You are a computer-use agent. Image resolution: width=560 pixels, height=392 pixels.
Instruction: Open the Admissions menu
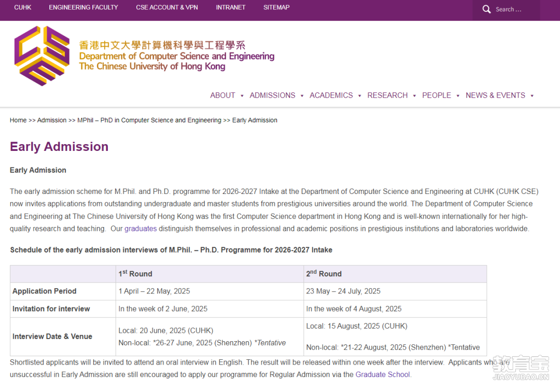[273, 95]
